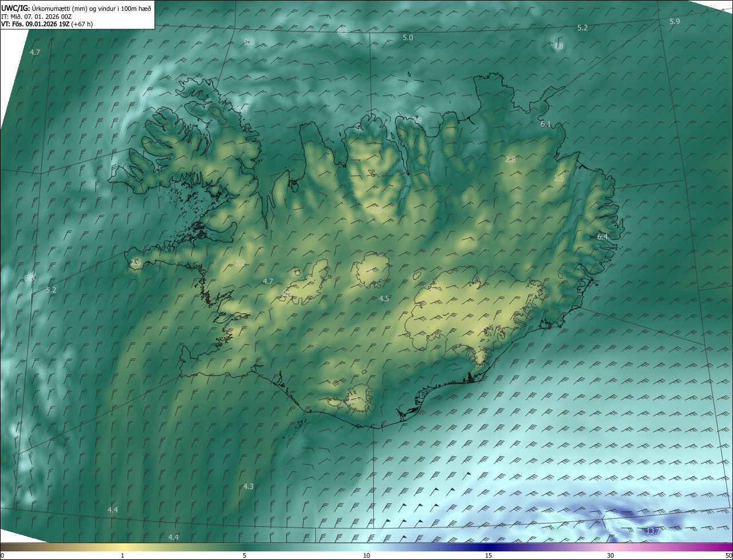The height and width of the screenshot is (560, 733).
Task: Click the 5.0 value label on the map
Action: point(408,37)
